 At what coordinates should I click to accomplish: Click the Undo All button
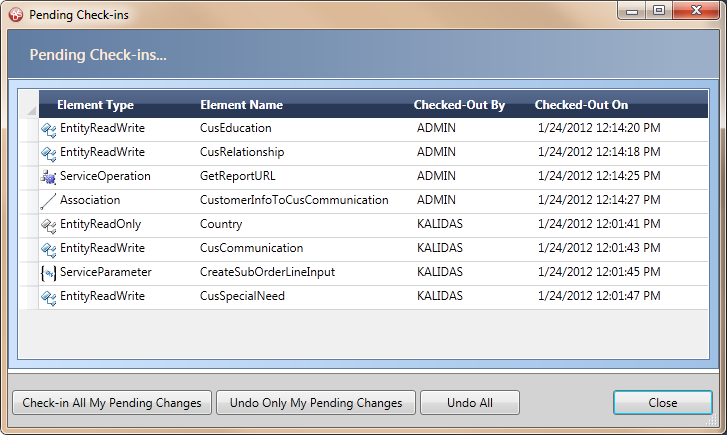point(470,403)
